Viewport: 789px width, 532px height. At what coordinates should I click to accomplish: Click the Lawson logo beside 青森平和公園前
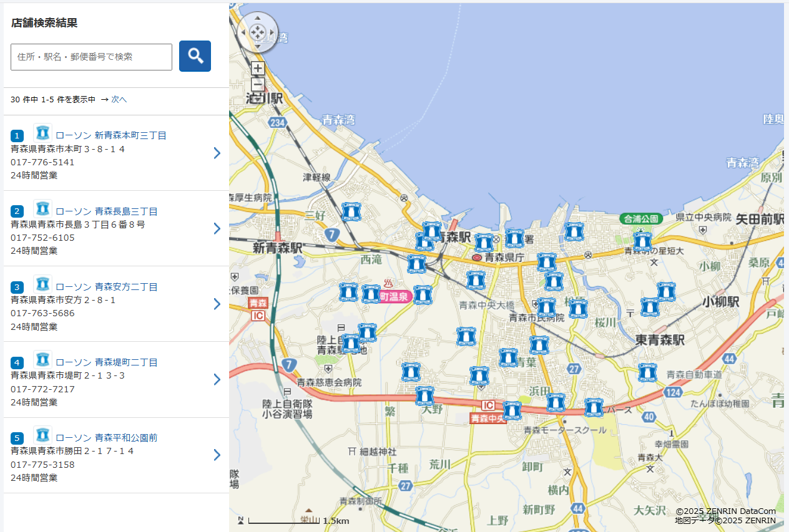click(x=42, y=435)
